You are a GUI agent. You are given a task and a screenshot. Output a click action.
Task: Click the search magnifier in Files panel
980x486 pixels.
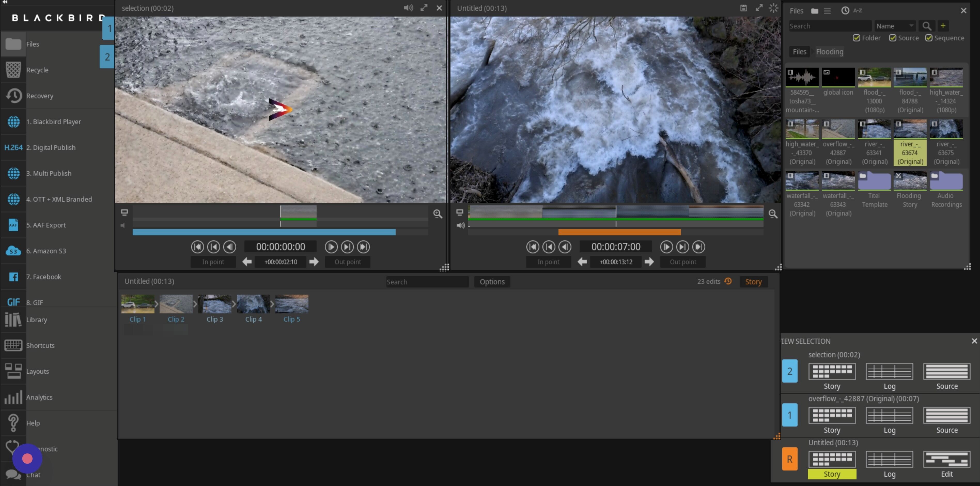927,26
